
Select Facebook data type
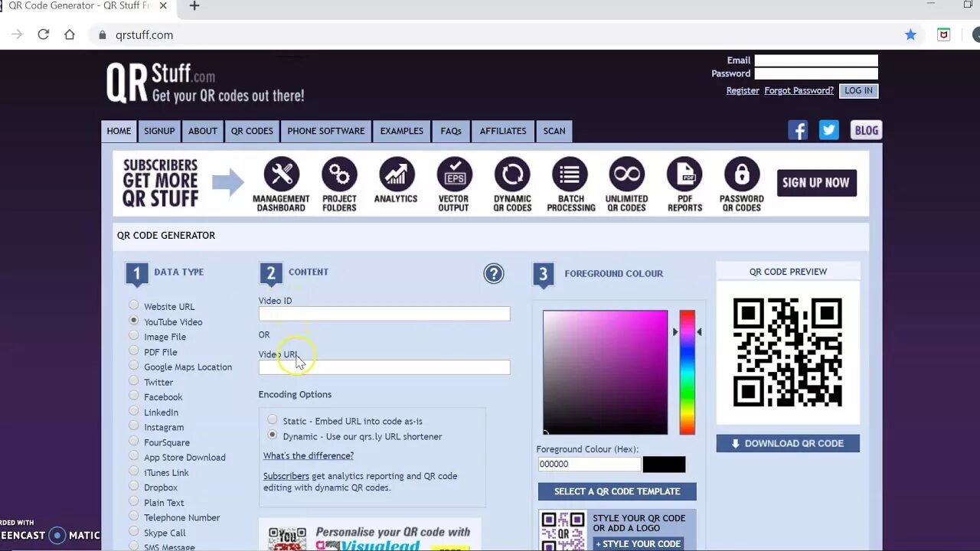[x=134, y=396]
